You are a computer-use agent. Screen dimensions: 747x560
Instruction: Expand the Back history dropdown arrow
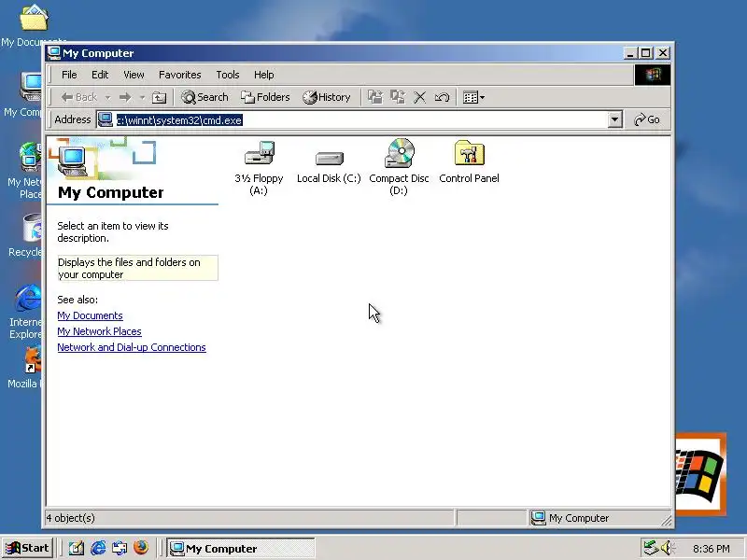point(108,98)
